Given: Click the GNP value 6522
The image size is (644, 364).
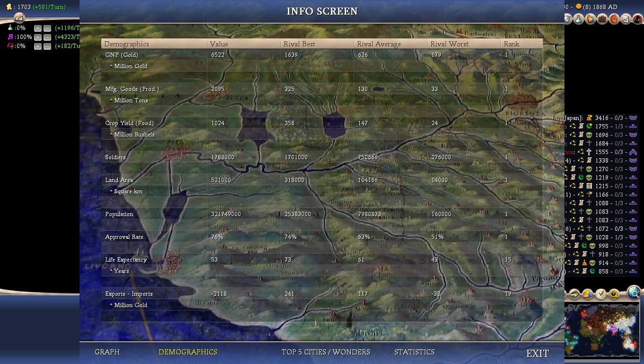Looking at the screenshot, I should tap(218, 55).
